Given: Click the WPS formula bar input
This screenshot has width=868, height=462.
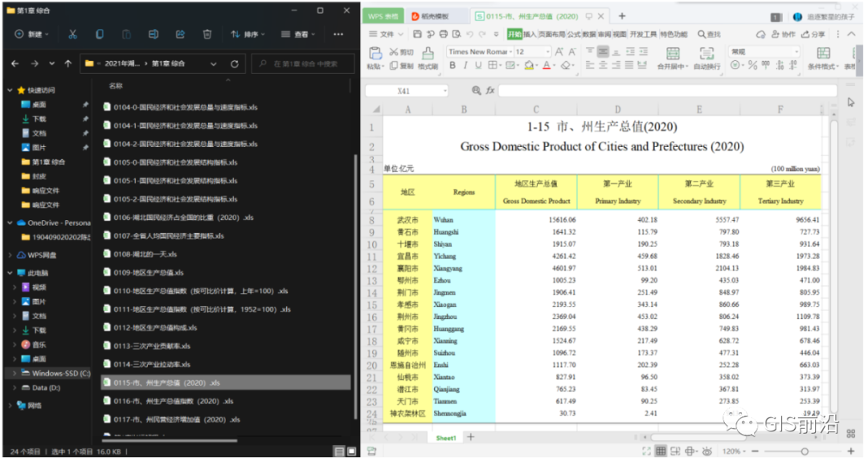Looking at the screenshot, I should (x=668, y=90).
